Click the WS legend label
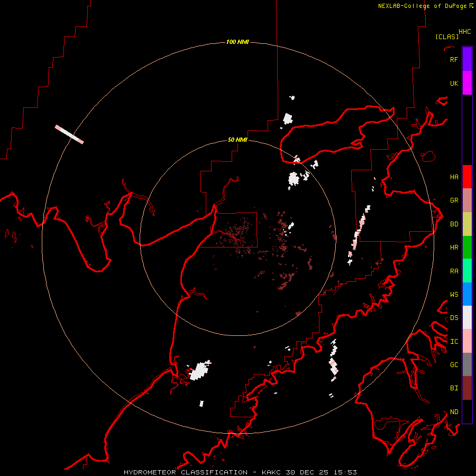 (x=454, y=294)
